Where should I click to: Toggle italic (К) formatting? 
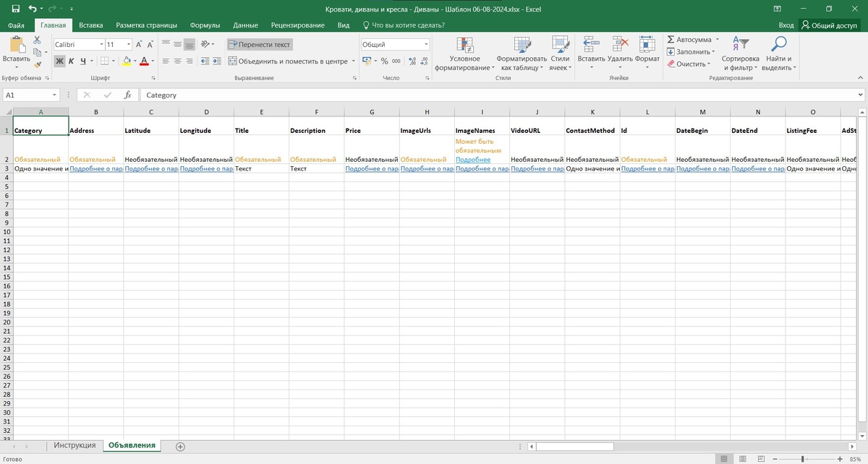[71, 61]
